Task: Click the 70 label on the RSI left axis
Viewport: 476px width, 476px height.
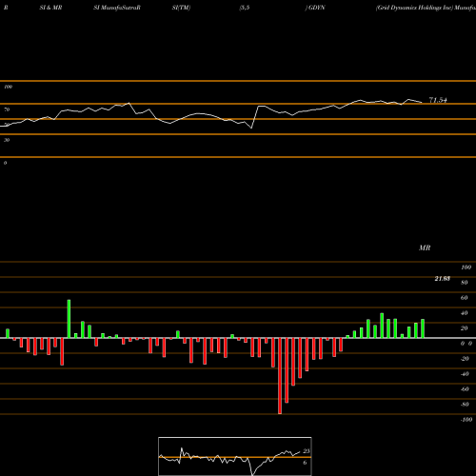Action: (x=7, y=109)
